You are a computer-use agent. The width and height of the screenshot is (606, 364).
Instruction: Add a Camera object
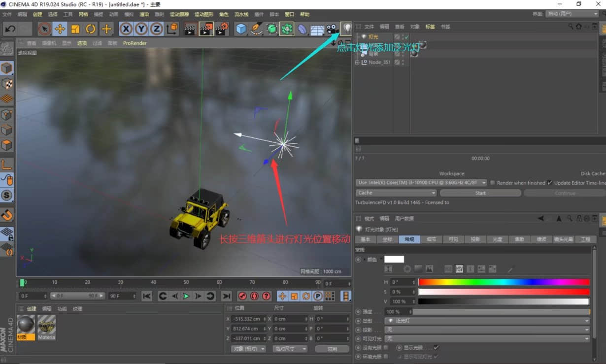click(332, 29)
